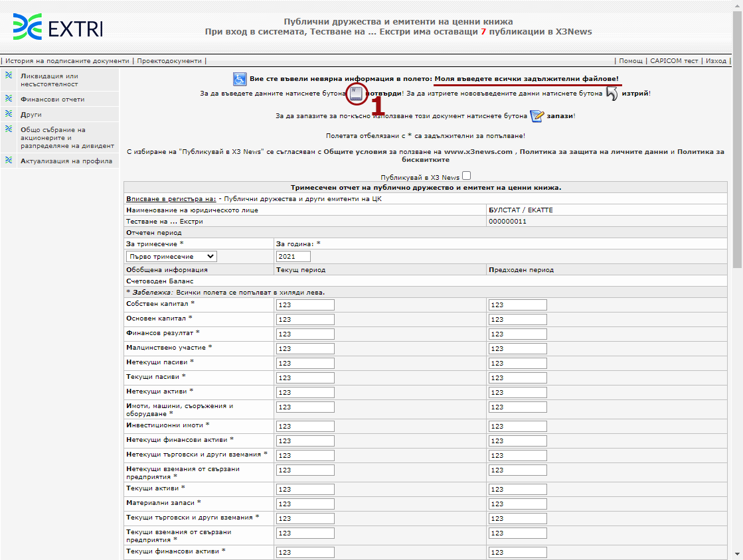Click Нетекущи пасиви current period field
The height and width of the screenshot is (560, 743).
pyautogui.click(x=305, y=364)
